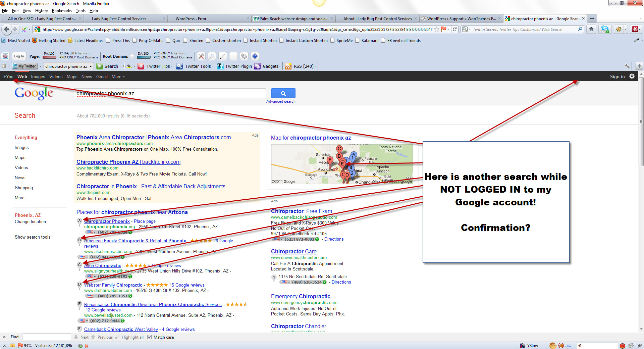The image size is (644, 349).
Task: Toggle the Match case checkbox
Action: point(150,337)
